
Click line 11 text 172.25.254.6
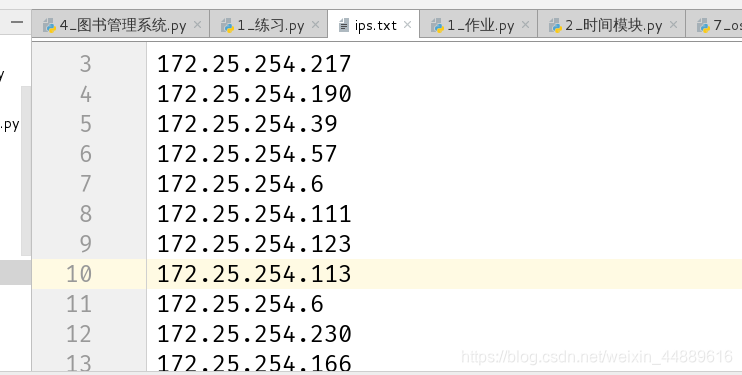240,304
